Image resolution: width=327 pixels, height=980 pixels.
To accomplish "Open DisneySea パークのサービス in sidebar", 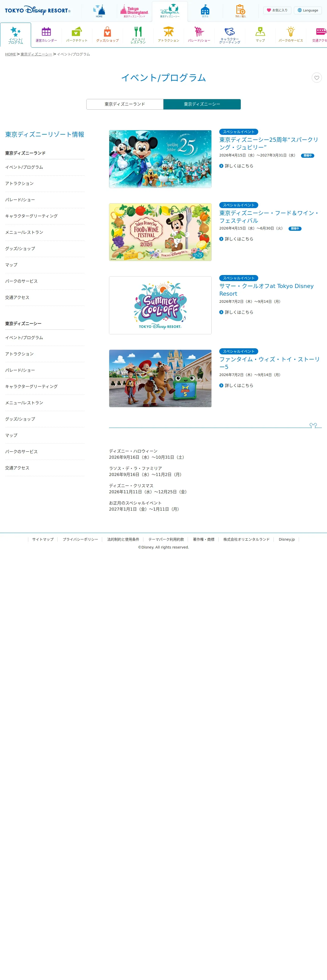I will coord(45,452).
